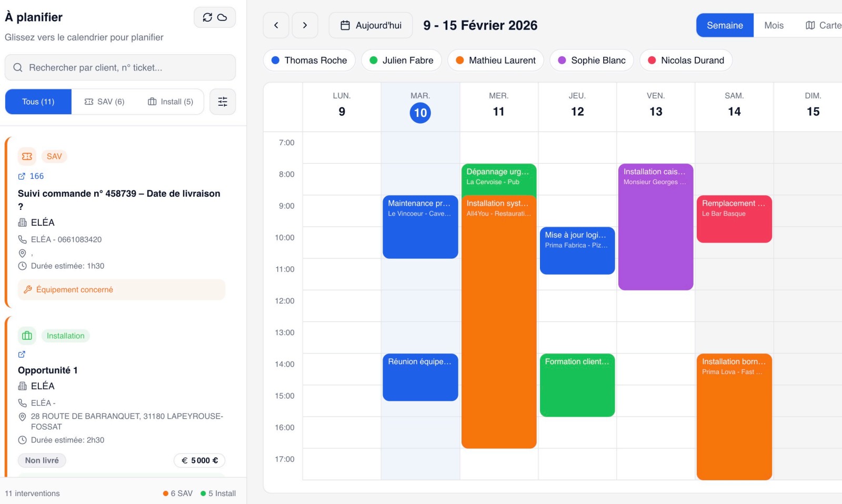Switch to Mois view
Viewport: 842px width, 504px height.
(774, 25)
